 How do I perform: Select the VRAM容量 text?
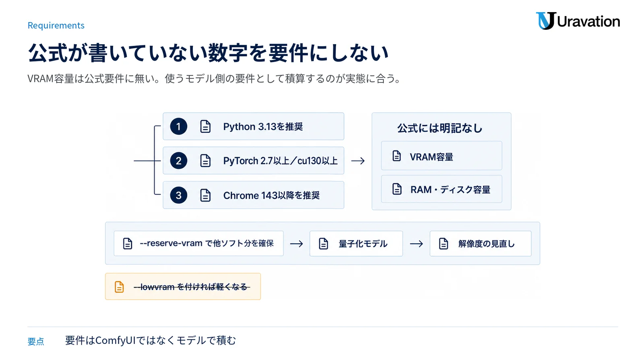click(431, 157)
